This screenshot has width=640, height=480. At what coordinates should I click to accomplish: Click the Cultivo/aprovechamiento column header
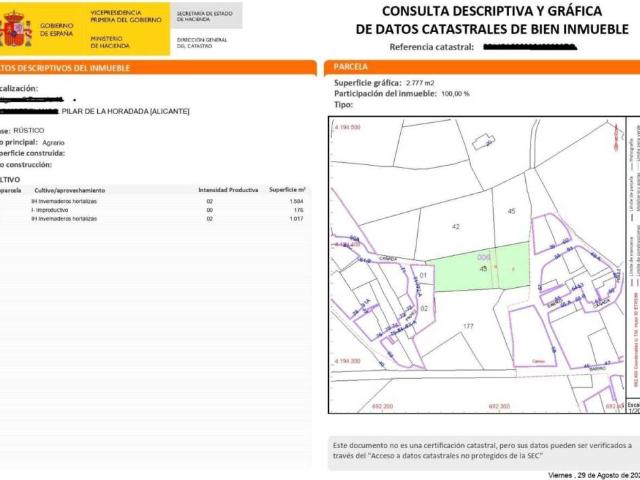tap(69, 189)
